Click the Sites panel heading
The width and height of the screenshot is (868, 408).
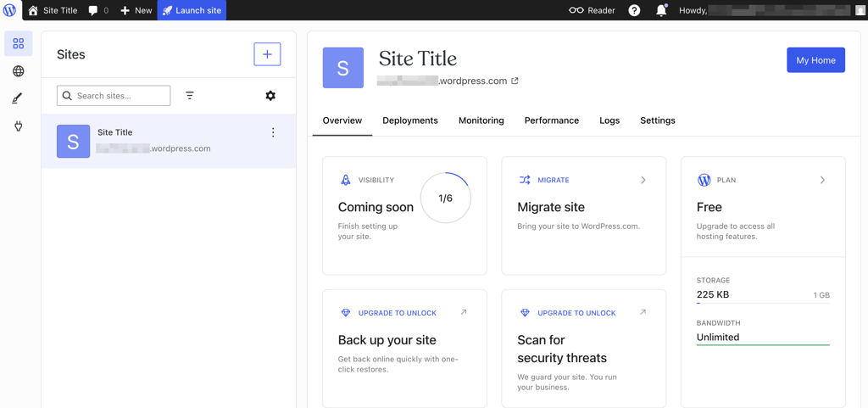click(x=71, y=54)
